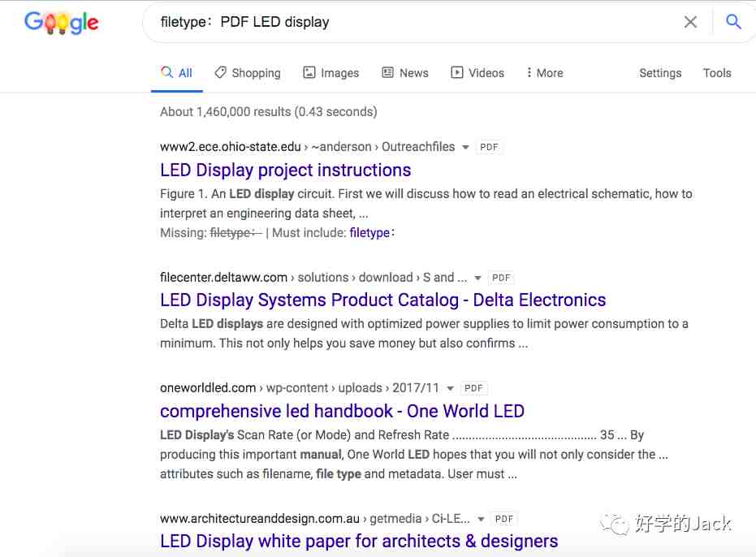Expand the More search categories menu

point(544,73)
